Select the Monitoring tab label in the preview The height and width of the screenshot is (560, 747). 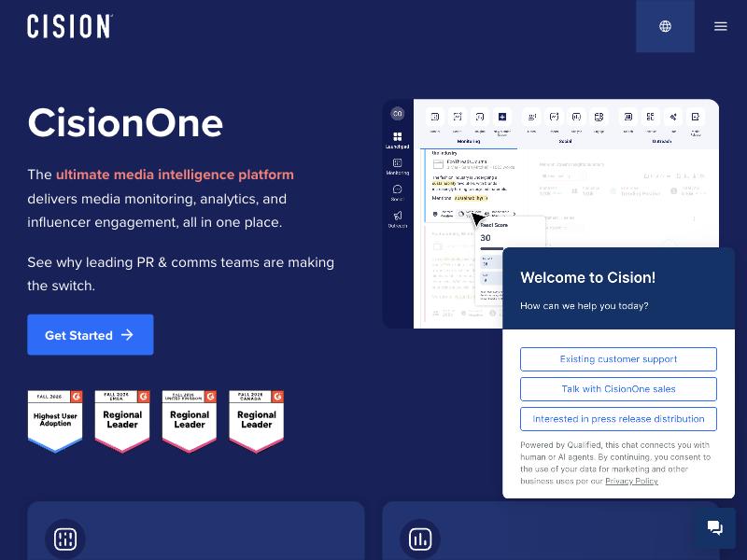pos(469,142)
